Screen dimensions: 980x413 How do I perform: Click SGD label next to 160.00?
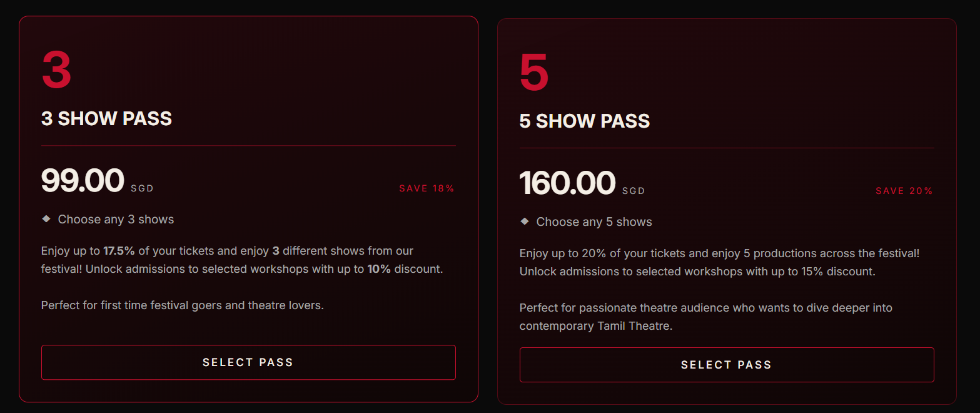634,191
